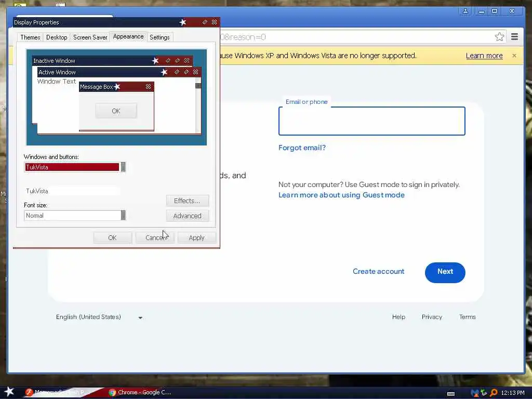Screen dimensions: 532x399
Task: Click Cancel in Display Properties
Action: pyautogui.click(x=155, y=237)
